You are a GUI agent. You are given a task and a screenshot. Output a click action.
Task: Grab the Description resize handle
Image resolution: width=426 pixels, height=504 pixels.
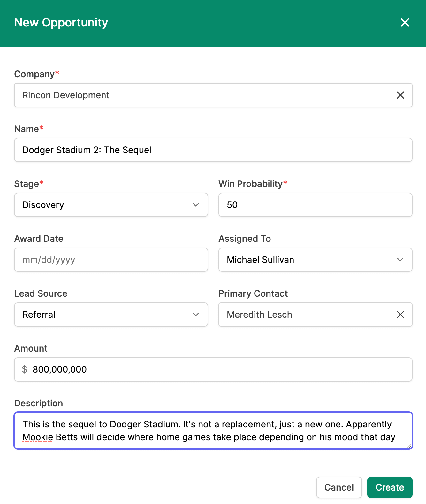(x=409, y=446)
